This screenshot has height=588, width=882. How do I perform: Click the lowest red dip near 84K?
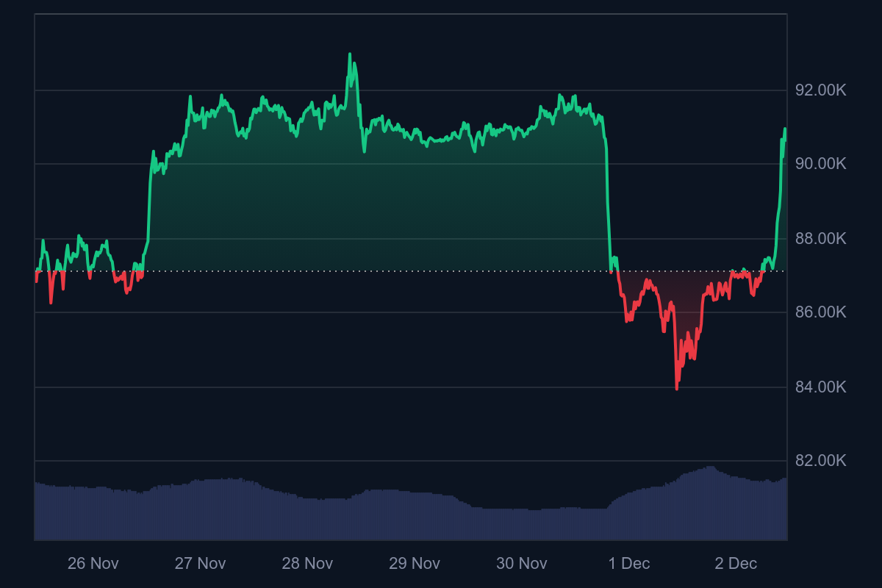click(676, 387)
